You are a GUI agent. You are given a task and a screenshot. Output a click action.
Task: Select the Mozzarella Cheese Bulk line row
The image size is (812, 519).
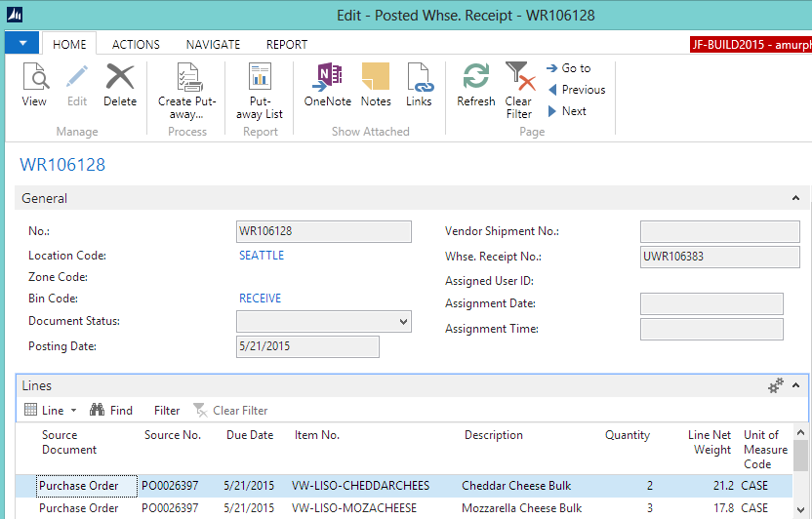[521, 508]
